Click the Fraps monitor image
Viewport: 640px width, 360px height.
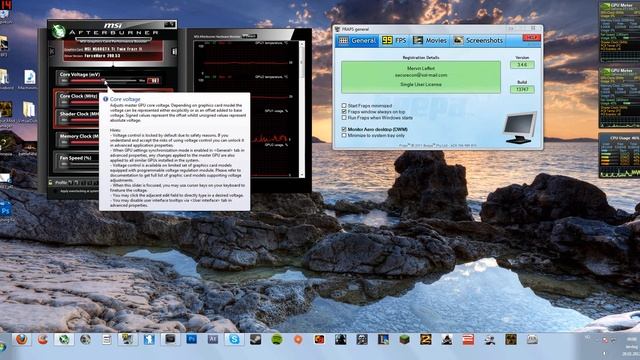(x=519, y=127)
